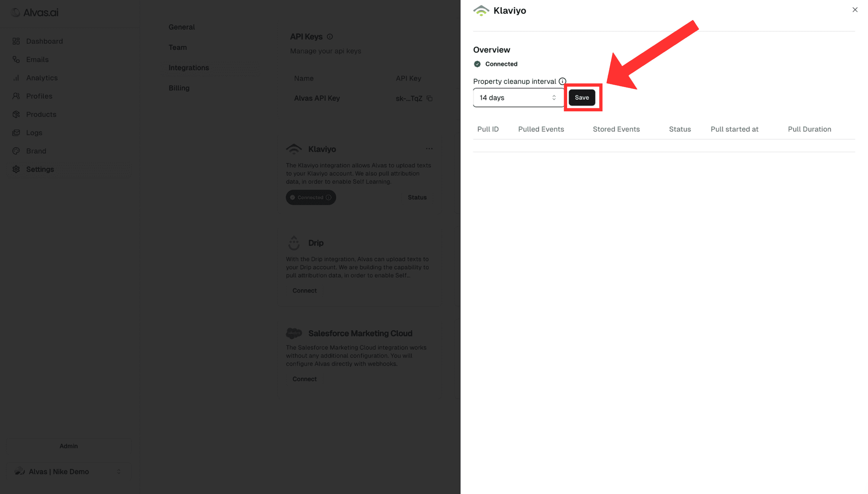
Task: Click the Products box icon
Action: (x=16, y=114)
